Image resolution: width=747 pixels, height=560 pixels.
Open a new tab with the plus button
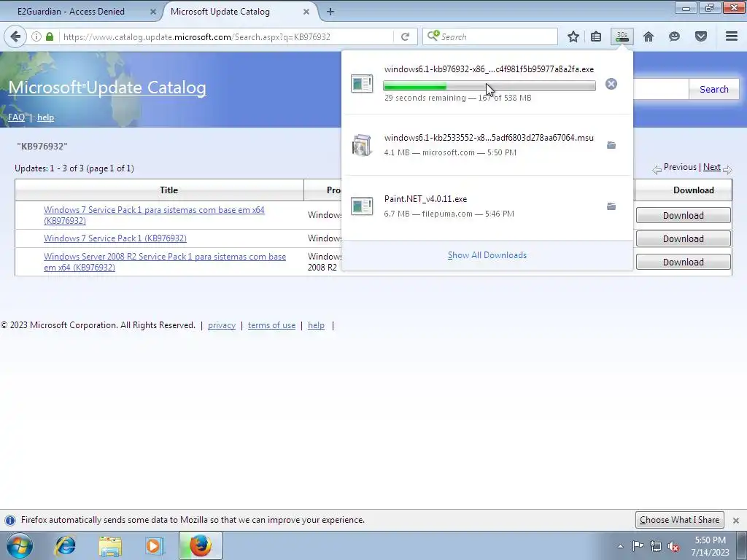pyautogui.click(x=330, y=12)
